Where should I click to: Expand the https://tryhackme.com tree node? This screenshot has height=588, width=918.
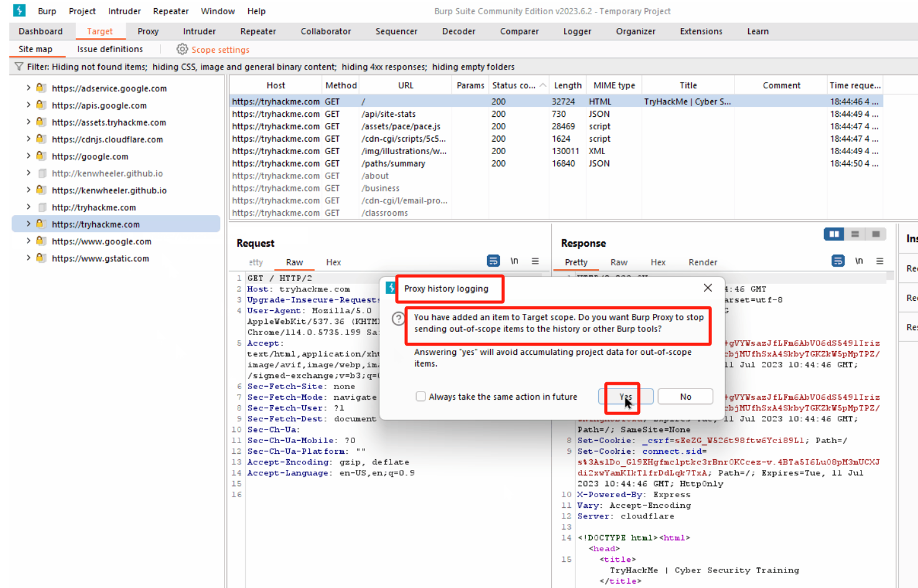coord(28,224)
